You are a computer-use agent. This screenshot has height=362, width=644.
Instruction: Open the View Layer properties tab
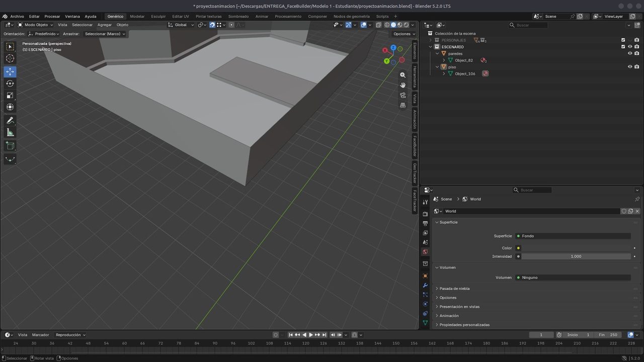[425, 233]
